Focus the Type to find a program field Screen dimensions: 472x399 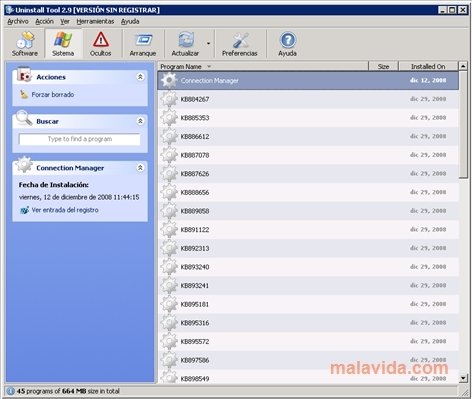(80, 139)
